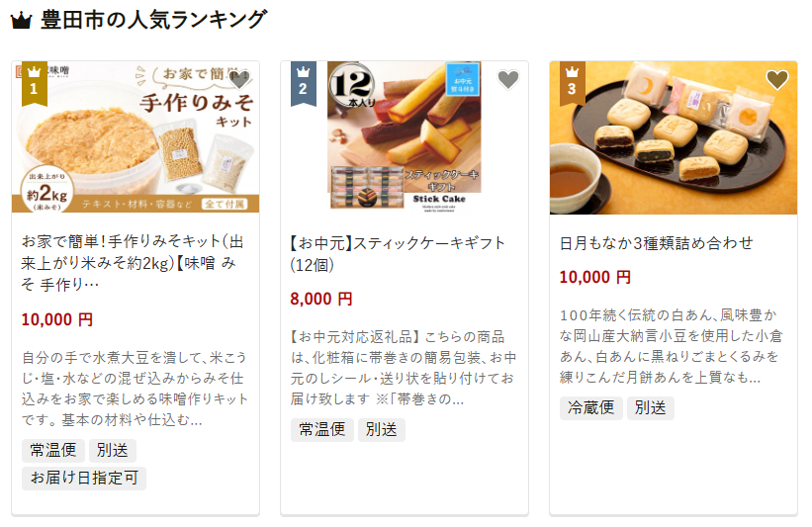812x527 pixels.
Task: Open title 日月もなか3種類詰め合わせ
Action: click(656, 243)
